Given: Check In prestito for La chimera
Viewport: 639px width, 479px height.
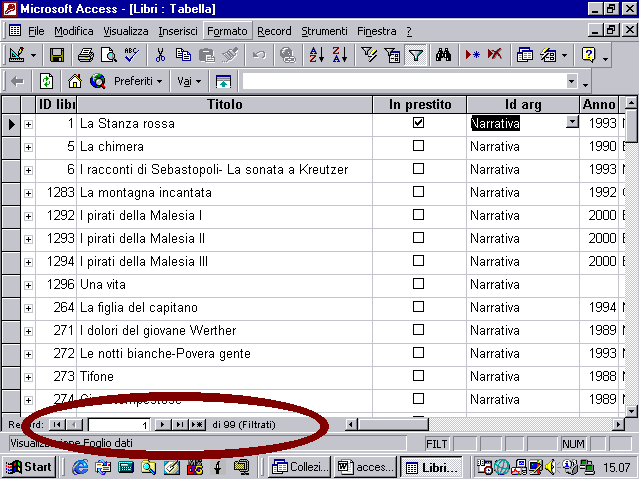Looking at the screenshot, I should (x=418, y=146).
